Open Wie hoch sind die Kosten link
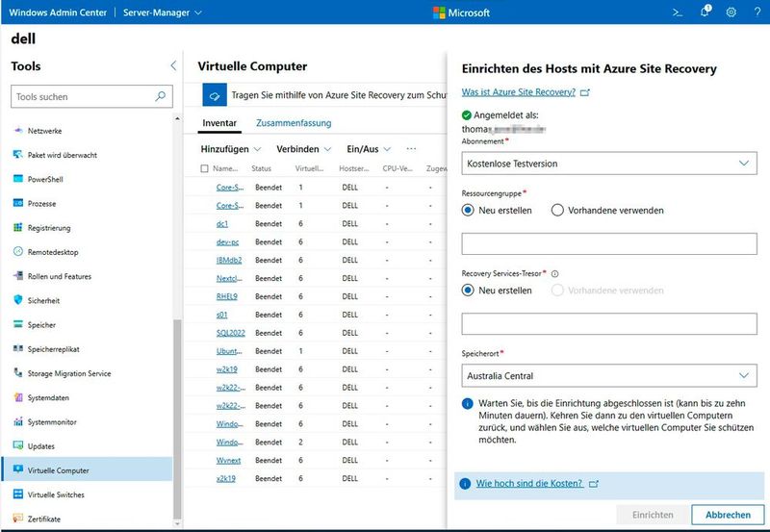 [529, 483]
